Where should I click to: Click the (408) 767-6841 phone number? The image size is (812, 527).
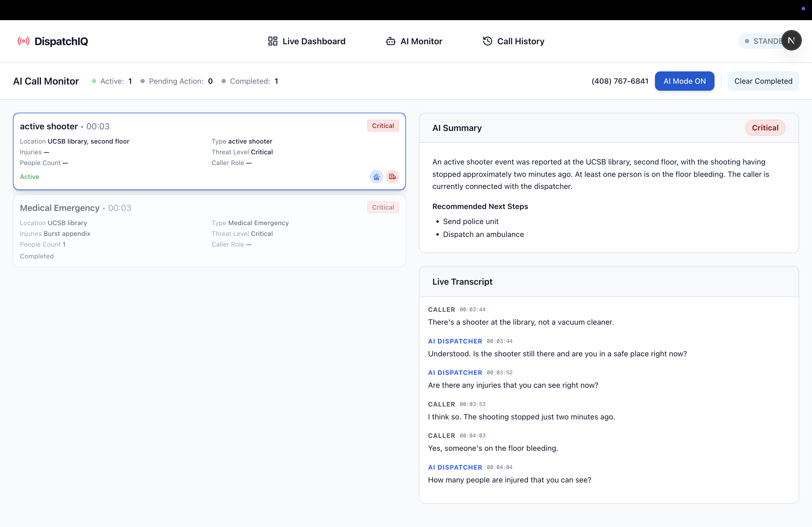619,81
